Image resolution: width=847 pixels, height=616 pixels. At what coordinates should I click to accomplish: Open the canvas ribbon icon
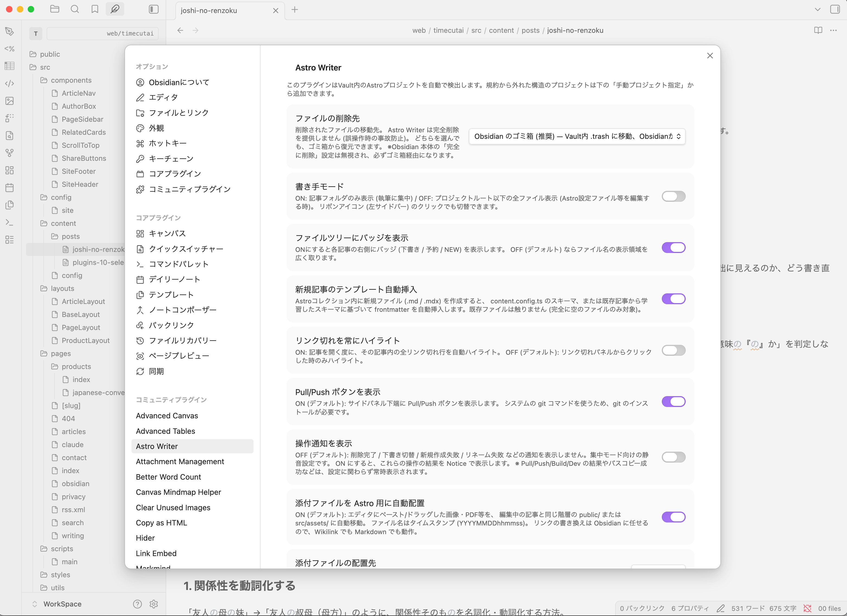click(x=10, y=170)
